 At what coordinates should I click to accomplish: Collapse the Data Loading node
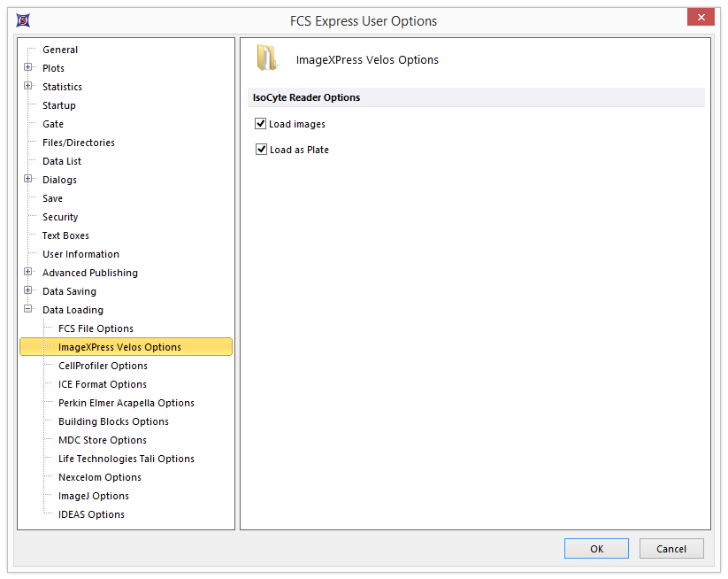(x=28, y=310)
